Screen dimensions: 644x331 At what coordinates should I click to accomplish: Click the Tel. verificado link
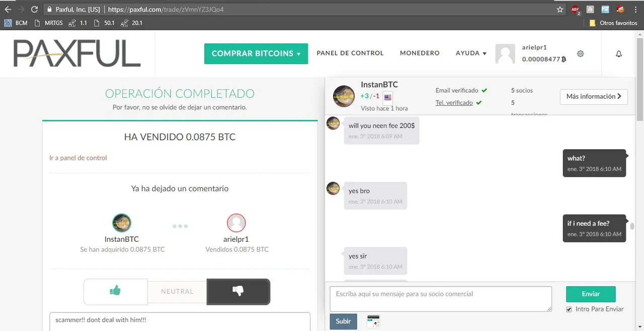[454, 103]
